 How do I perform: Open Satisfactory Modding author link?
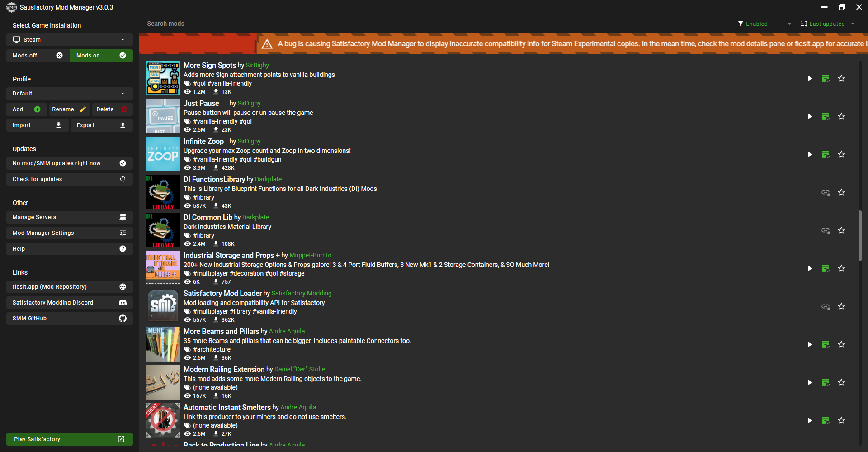click(x=302, y=293)
